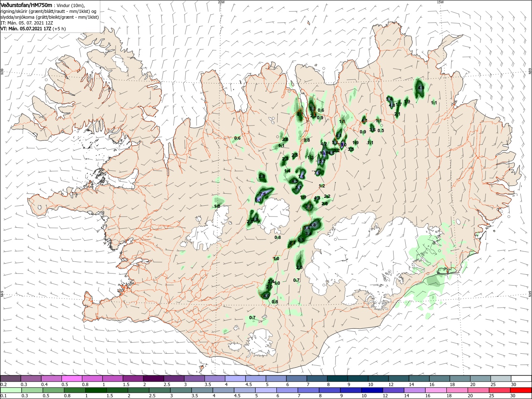This screenshot has height=399, width=532.
Task: Pick the darkest purple 2 swatch in the upper legend row
Action: pos(153,379)
